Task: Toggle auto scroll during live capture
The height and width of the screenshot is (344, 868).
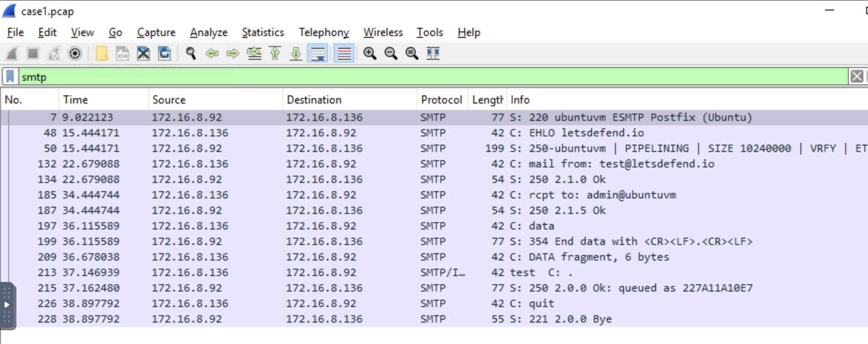Action: coord(318,53)
